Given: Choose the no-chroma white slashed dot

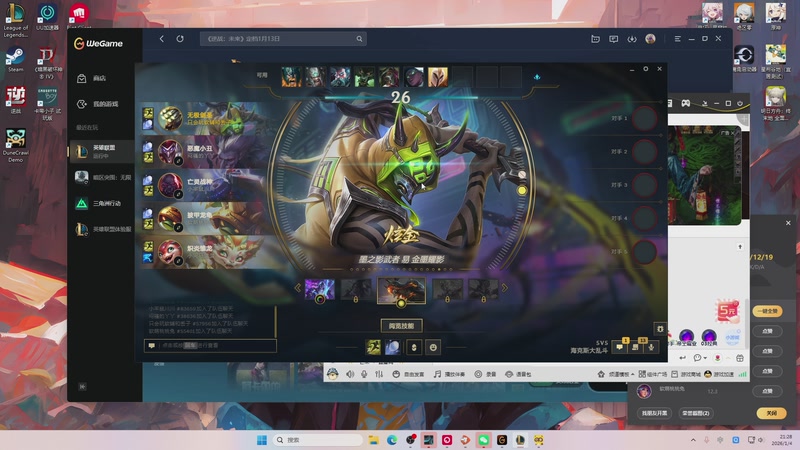Looking at the screenshot, I should (522, 174).
